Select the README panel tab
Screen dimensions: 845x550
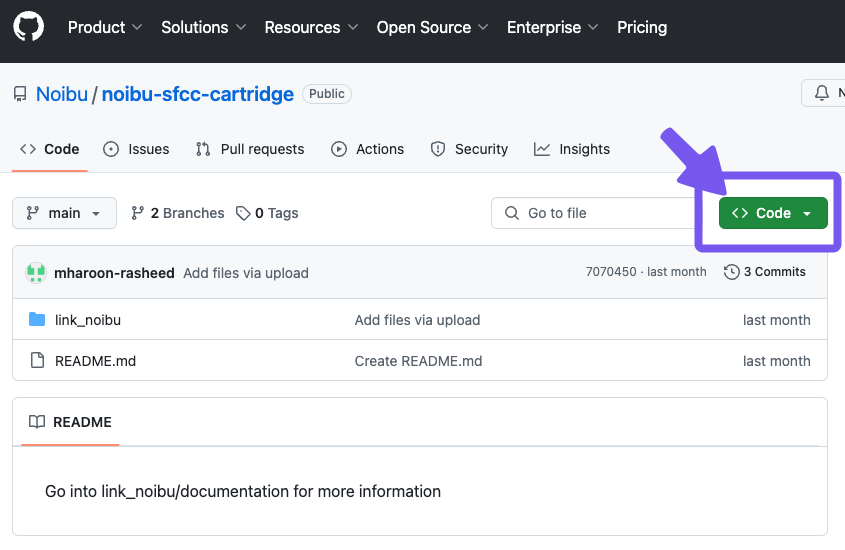click(x=70, y=422)
